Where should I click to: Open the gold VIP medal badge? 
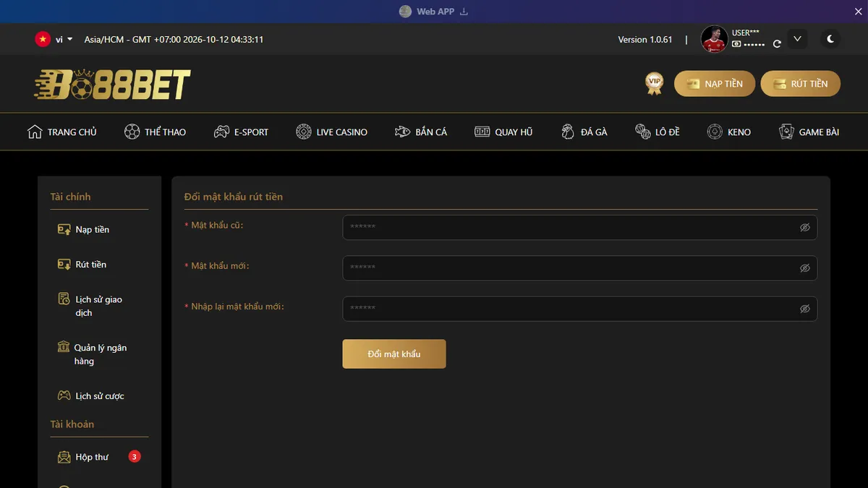[x=655, y=83]
